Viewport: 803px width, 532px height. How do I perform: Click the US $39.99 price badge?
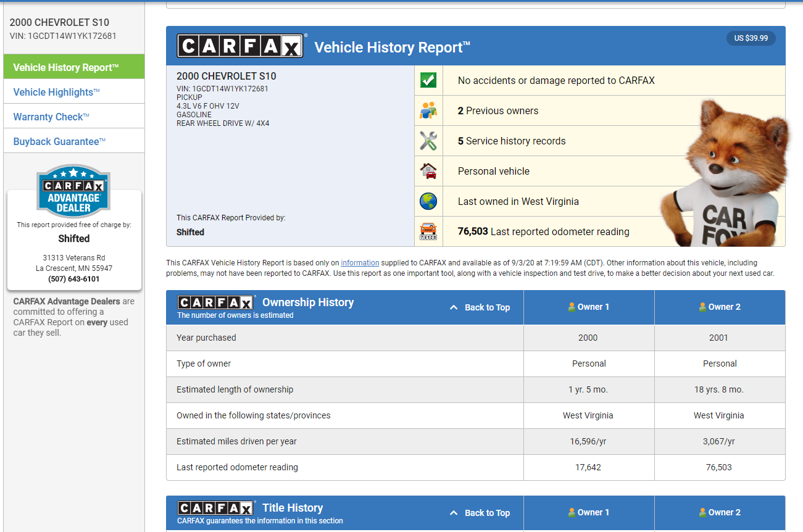pyautogui.click(x=751, y=38)
